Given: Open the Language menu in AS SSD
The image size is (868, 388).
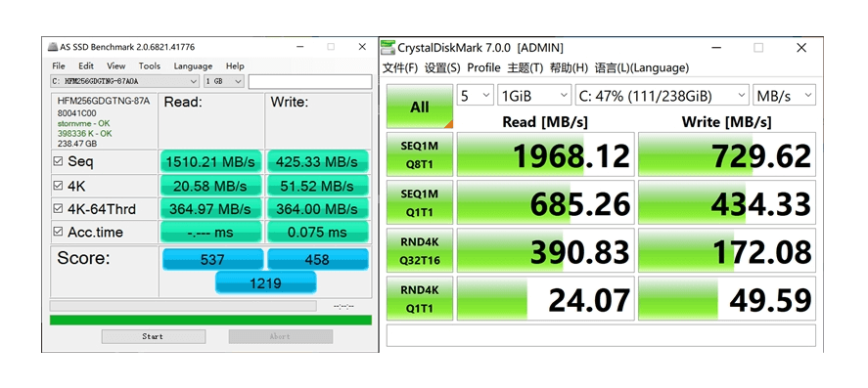Looking at the screenshot, I should click(193, 65).
